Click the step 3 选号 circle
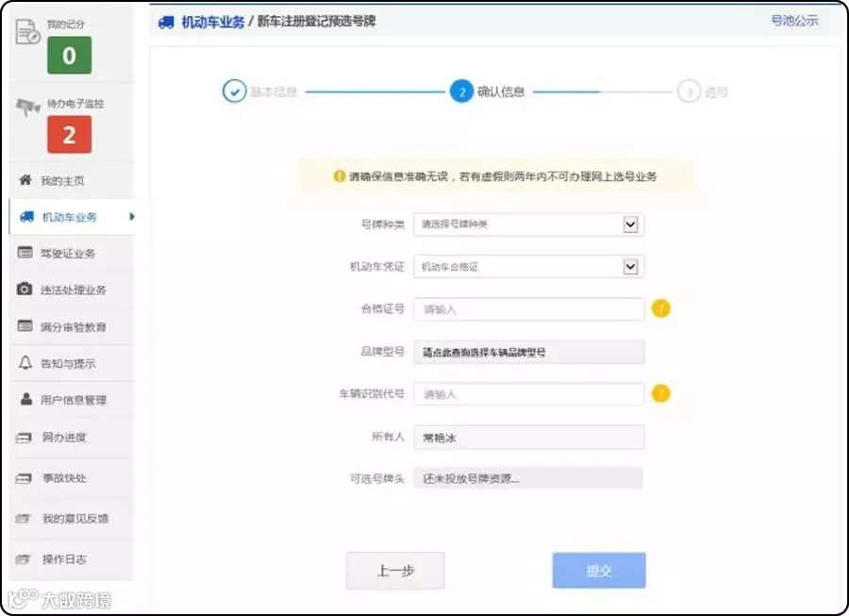This screenshot has height=616, width=849. click(x=689, y=92)
